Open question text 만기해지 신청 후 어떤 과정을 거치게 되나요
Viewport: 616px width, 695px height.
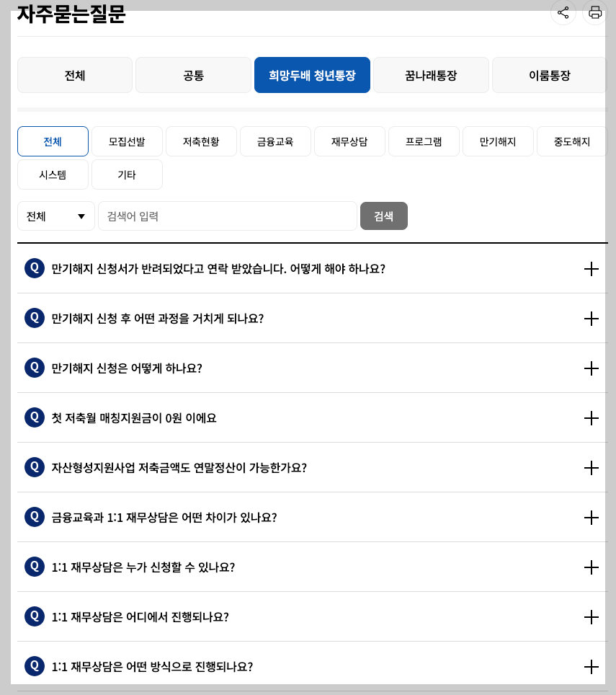pos(158,318)
